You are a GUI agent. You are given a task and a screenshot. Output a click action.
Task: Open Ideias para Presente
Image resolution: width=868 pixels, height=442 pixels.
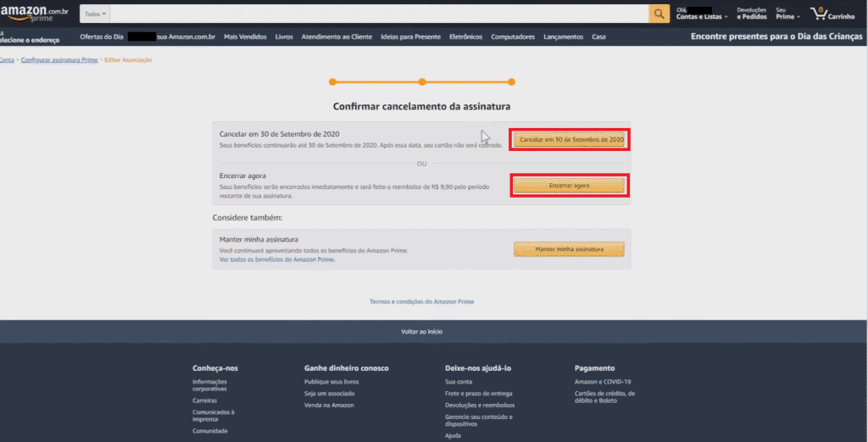411,36
